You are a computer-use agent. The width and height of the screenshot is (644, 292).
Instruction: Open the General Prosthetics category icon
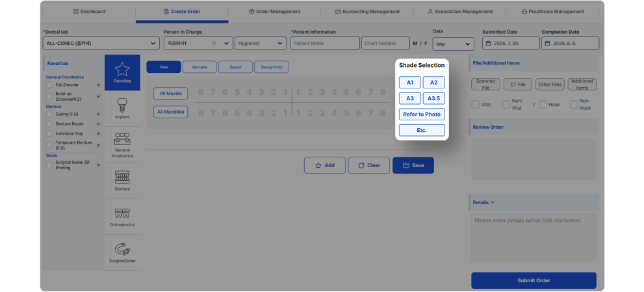122,139
